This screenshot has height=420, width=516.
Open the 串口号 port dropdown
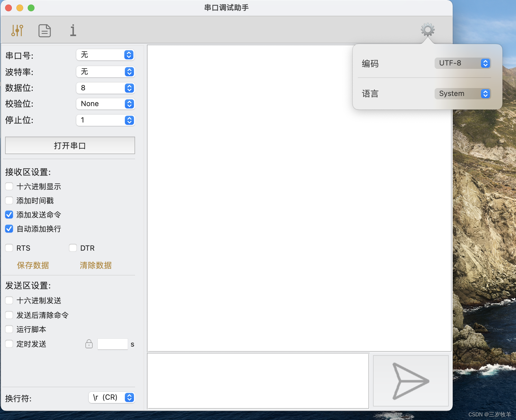[105, 55]
